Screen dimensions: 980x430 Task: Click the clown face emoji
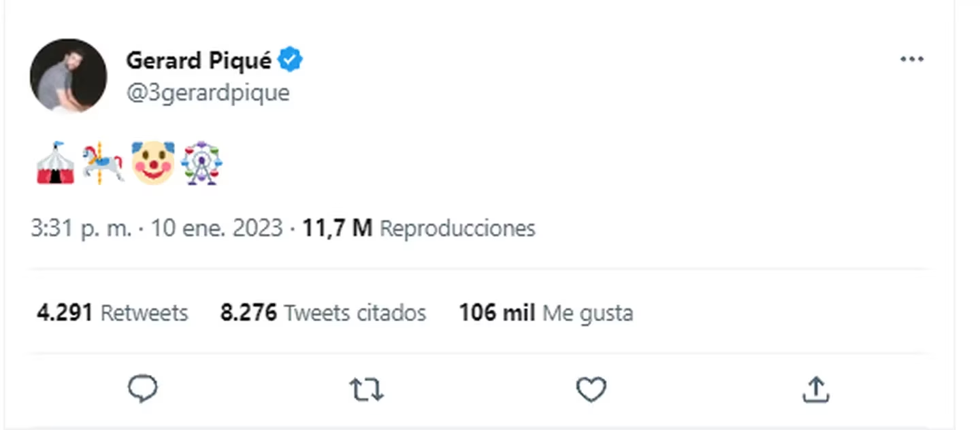click(153, 163)
